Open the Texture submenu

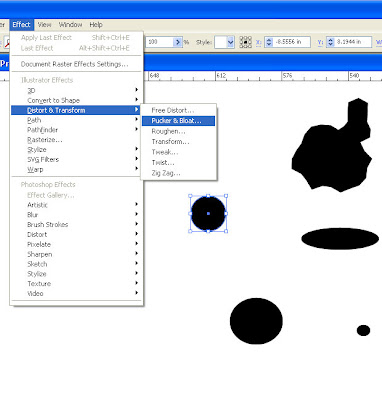click(x=76, y=284)
